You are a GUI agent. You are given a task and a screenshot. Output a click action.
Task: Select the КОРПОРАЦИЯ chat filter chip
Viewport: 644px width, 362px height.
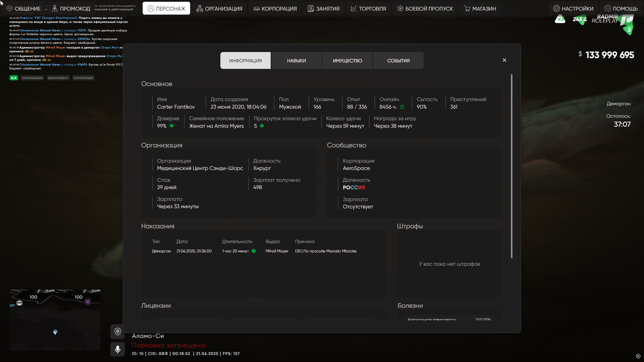click(x=83, y=78)
